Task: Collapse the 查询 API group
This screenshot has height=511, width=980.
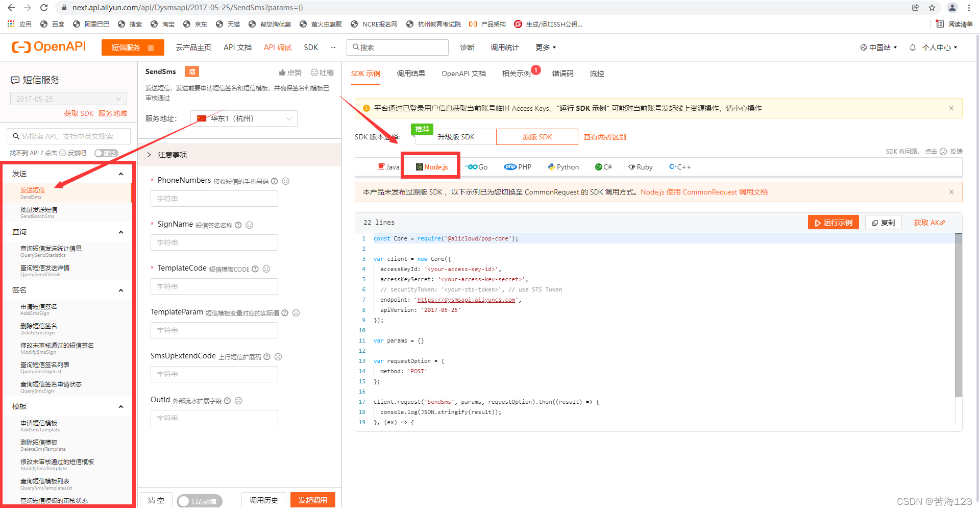Action: pos(121,232)
